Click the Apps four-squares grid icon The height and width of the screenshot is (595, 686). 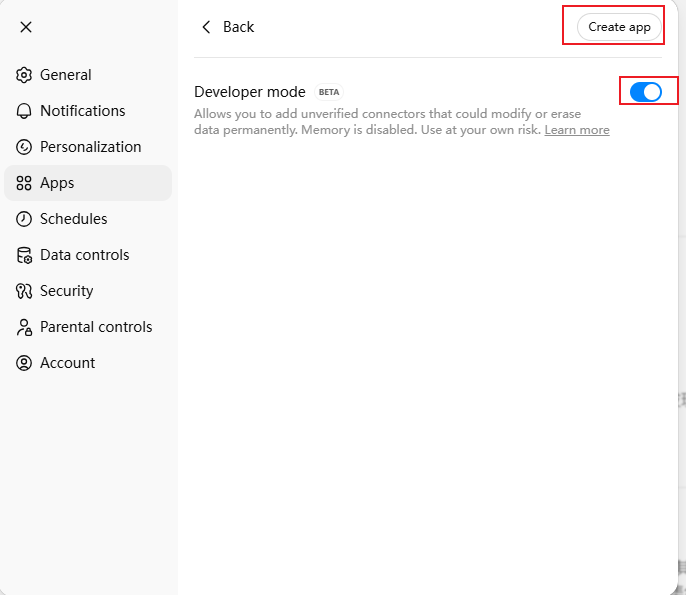pos(24,183)
